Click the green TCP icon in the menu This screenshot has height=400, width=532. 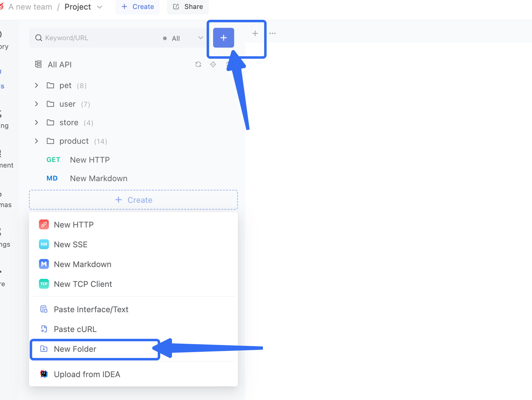click(44, 284)
